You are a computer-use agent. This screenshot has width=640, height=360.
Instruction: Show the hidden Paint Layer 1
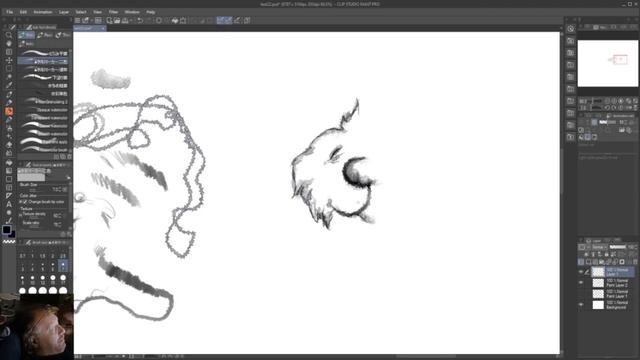(581, 293)
